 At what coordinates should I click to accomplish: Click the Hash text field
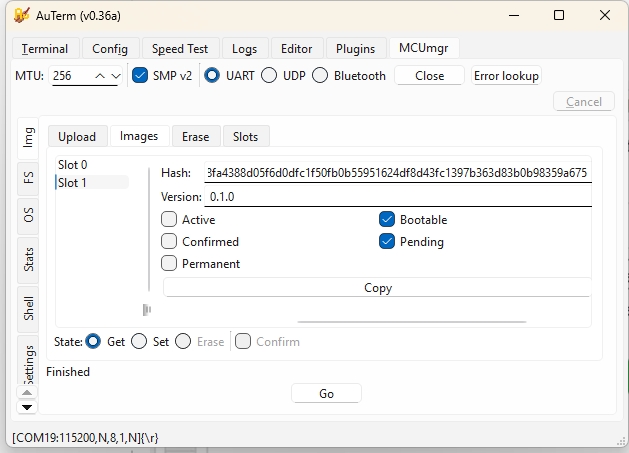[x=397, y=173]
